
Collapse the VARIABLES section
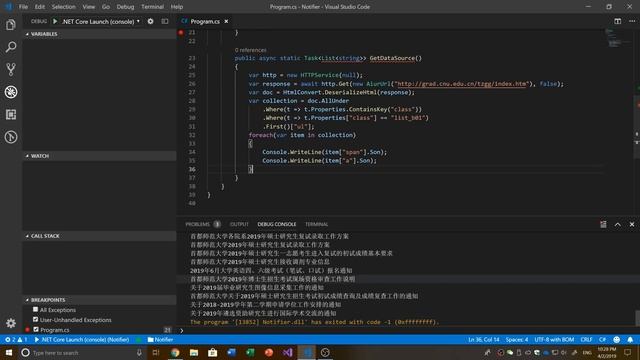(99, 34)
